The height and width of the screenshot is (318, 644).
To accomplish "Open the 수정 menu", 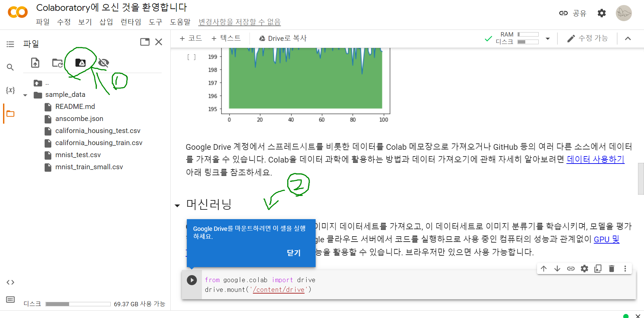I will (64, 22).
